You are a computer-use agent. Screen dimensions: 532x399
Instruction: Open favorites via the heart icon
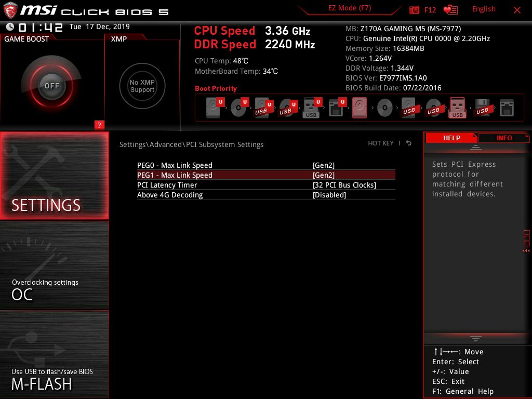tap(450, 10)
